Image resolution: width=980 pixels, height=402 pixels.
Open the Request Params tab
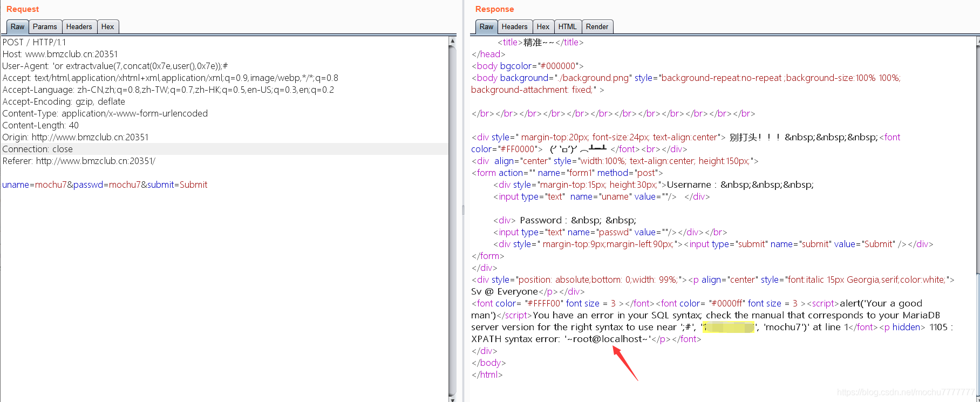(45, 26)
